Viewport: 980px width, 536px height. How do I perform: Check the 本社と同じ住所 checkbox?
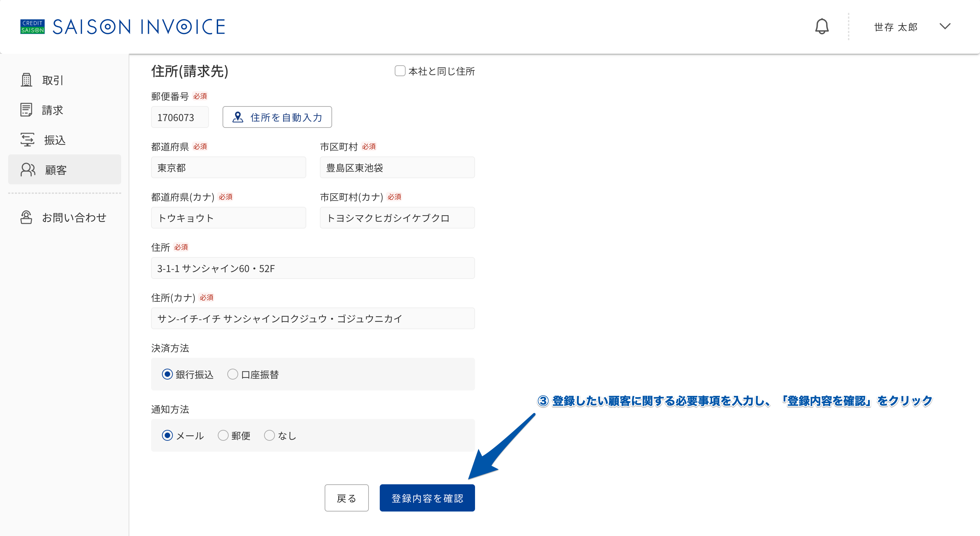tap(400, 71)
